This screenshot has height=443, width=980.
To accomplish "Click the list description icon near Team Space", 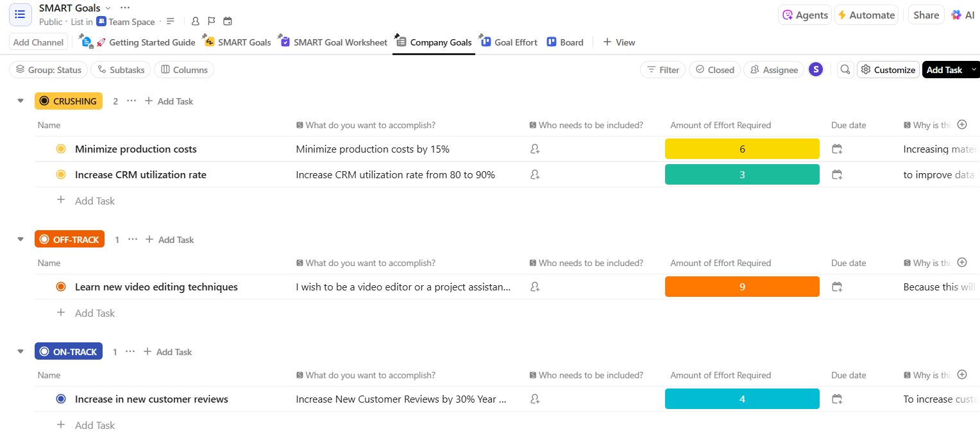I will pos(171,22).
